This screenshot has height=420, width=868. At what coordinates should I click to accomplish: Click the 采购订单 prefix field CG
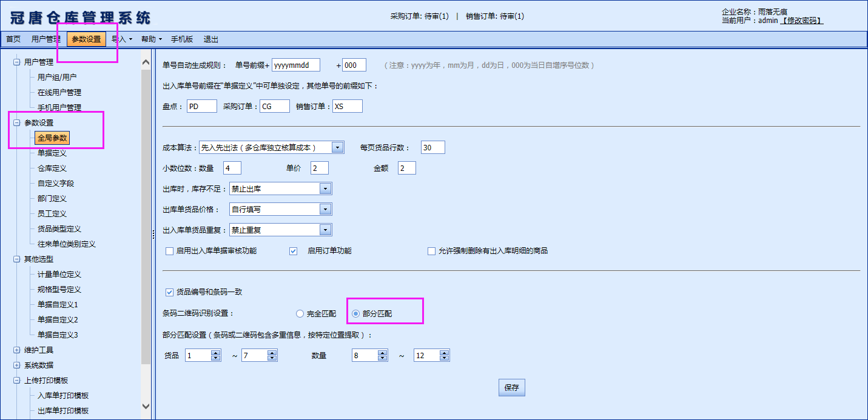[275, 106]
